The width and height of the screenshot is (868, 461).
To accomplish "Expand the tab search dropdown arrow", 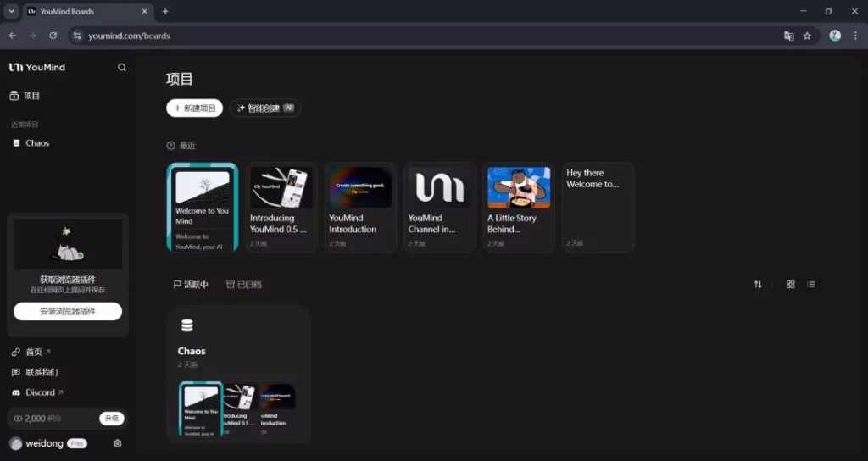I will [12, 12].
